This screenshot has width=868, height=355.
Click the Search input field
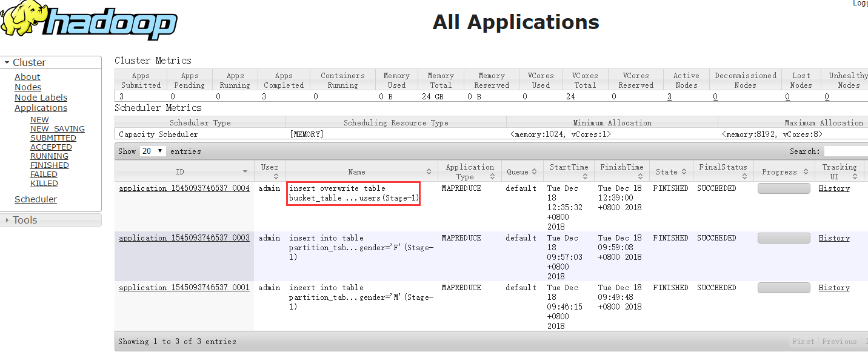pos(846,151)
